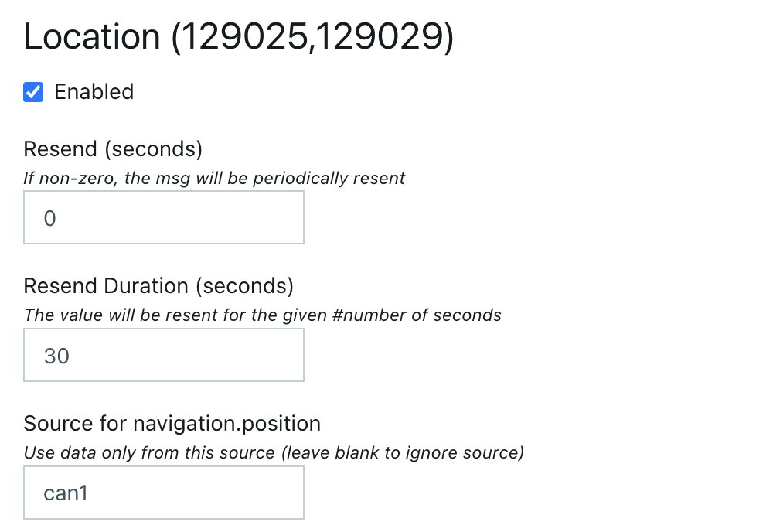The height and width of the screenshot is (532, 773).
Task: Click the Enabled checkbox label text
Action: 94,92
